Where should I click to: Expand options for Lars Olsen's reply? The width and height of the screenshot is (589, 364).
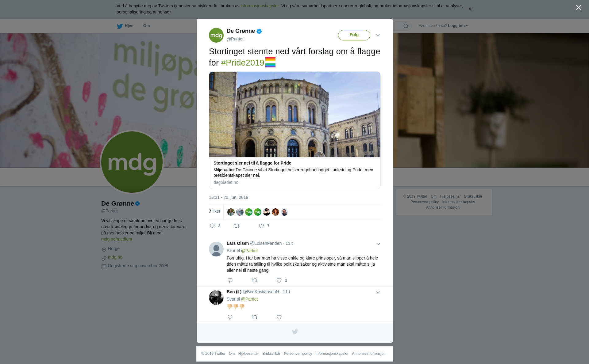point(378,244)
